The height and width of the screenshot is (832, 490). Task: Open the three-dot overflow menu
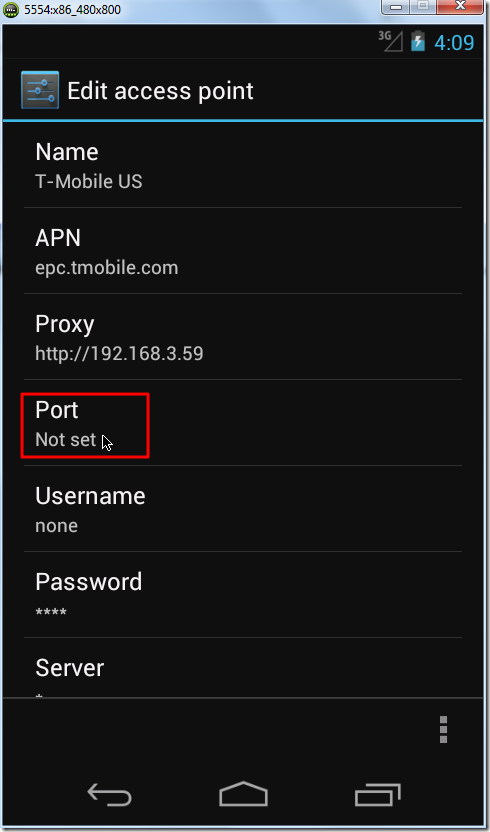[443, 730]
